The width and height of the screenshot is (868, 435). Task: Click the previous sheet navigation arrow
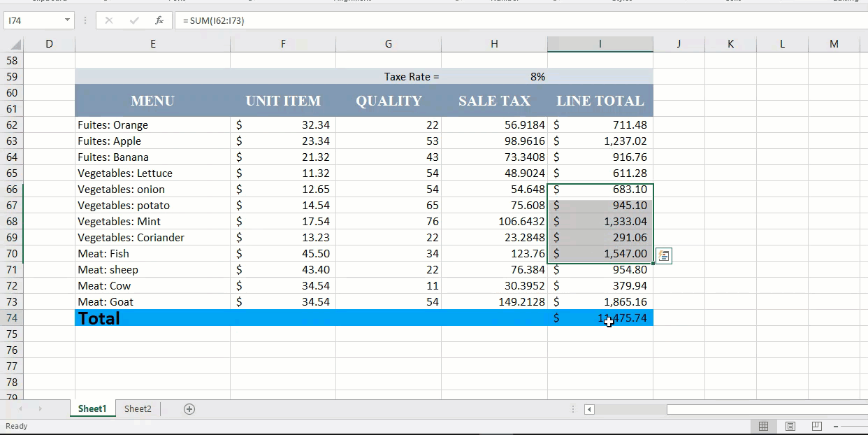coord(20,409)
